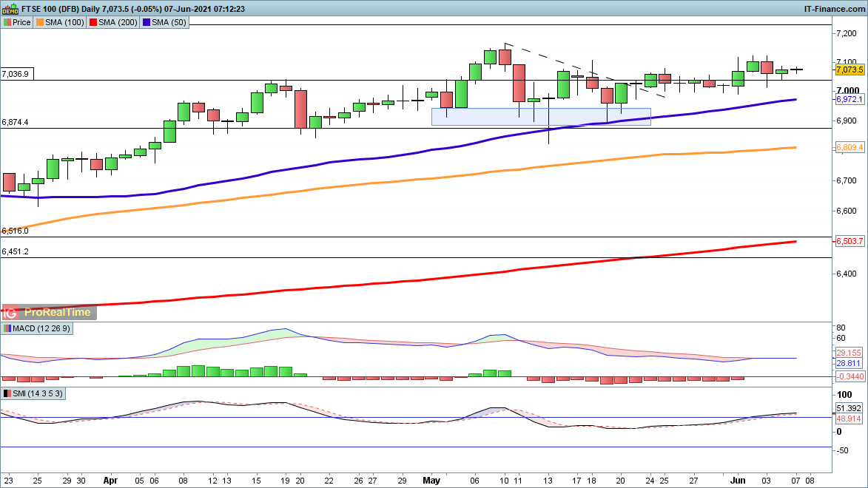Screen dimensions: 868x488
Task: Select the blue support zone rectangle
Action: coord(540,117)
